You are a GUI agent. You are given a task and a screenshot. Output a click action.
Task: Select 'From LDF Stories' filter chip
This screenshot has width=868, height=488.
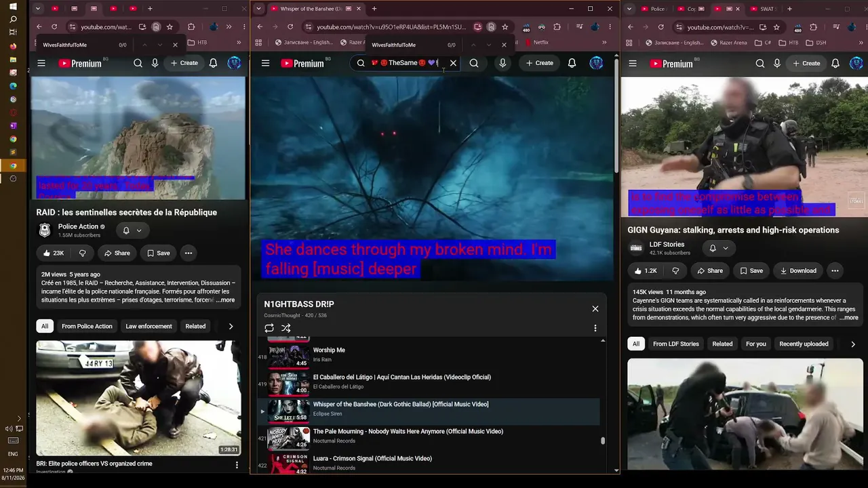click(675, 344)
